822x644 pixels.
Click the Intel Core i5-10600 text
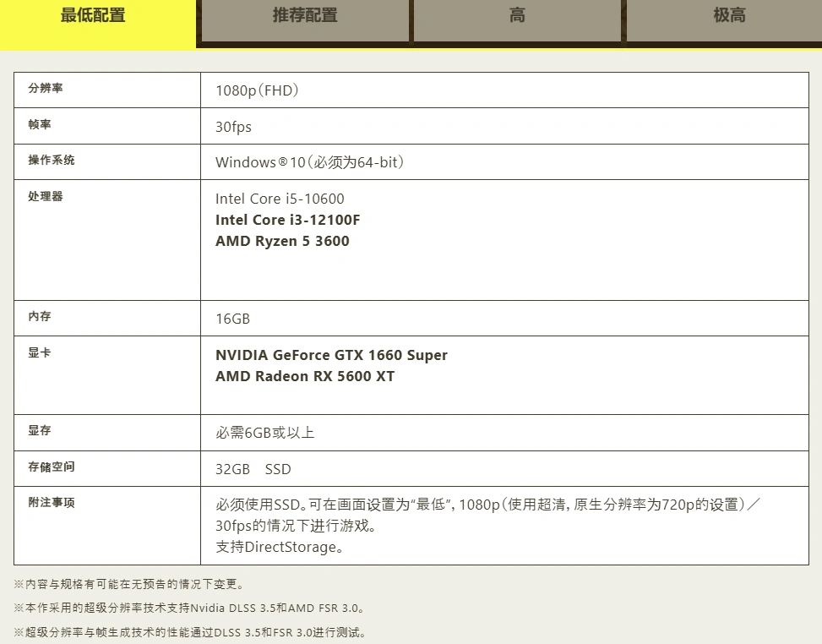[x=280, y=199]
